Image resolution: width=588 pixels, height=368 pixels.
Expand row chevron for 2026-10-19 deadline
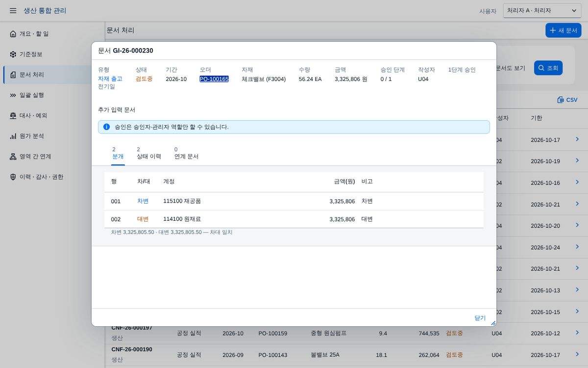[x=577, y=161]
